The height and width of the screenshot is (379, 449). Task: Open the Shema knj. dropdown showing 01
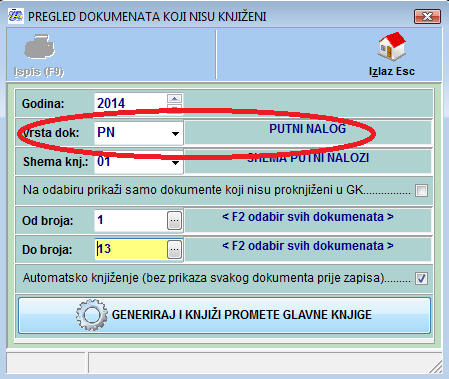(175, 163)
